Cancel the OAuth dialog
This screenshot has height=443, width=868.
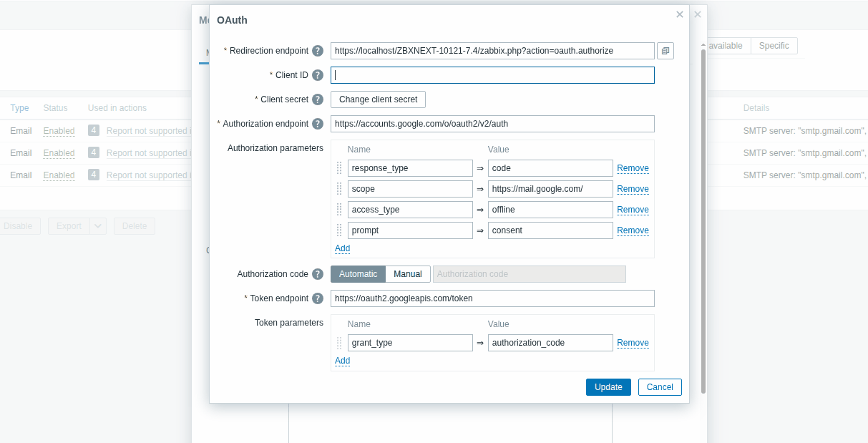click(x=660, y=387)
